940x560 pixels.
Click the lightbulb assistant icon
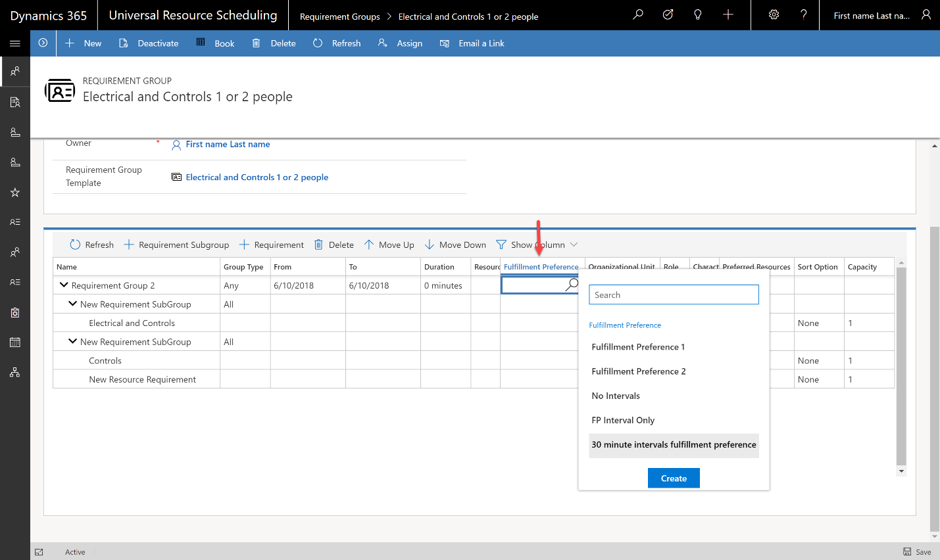tap(698, 14)
